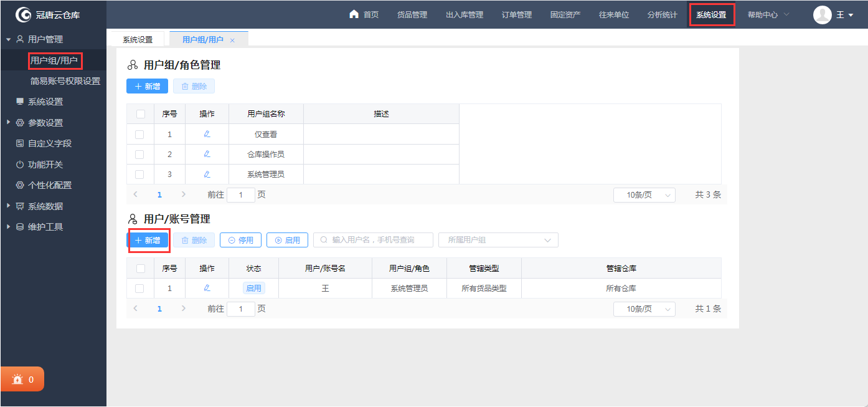The width and height of the screenshot is (868, 407).
Task: Click the 冠唐云仓库 logo icon
Action: click(24, 14)
